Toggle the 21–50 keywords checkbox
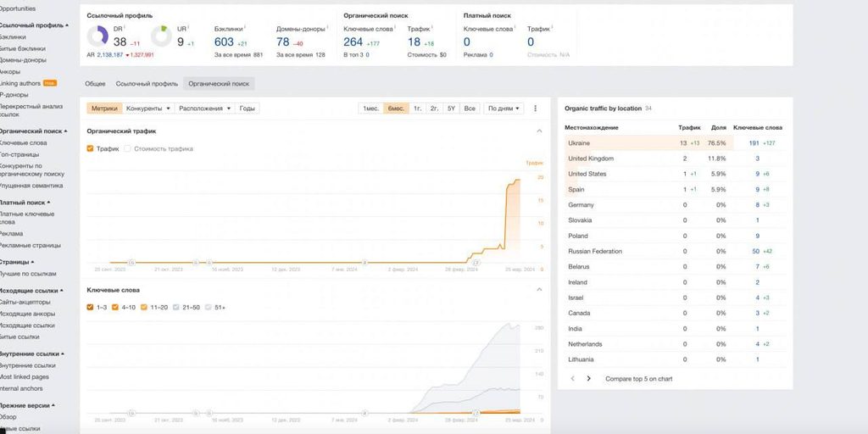 176,307
